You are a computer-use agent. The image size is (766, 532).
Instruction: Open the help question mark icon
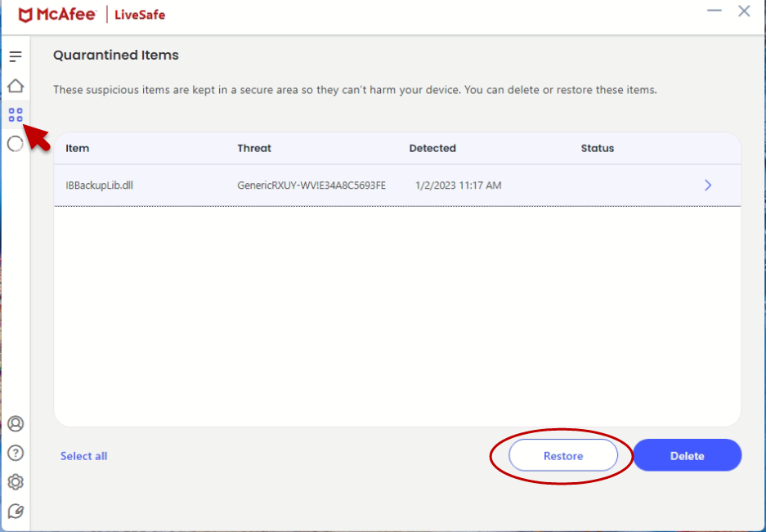click(16, 453)
